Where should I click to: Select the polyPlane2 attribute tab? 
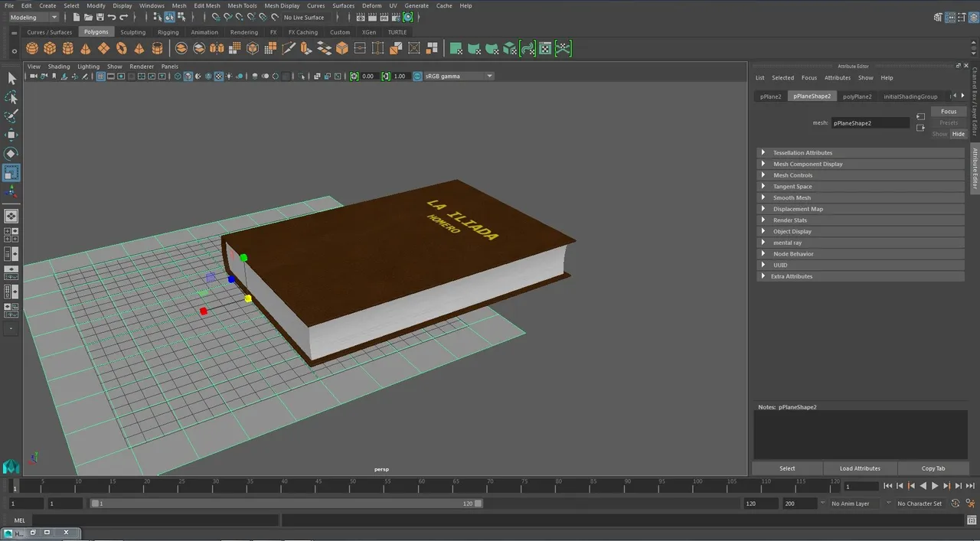(857, 96)
